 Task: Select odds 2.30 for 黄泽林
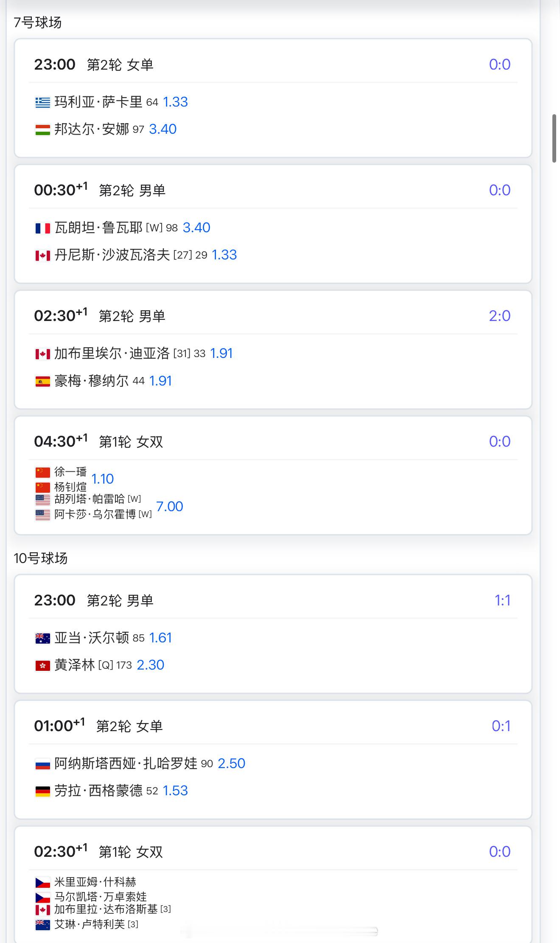point(150,665)
